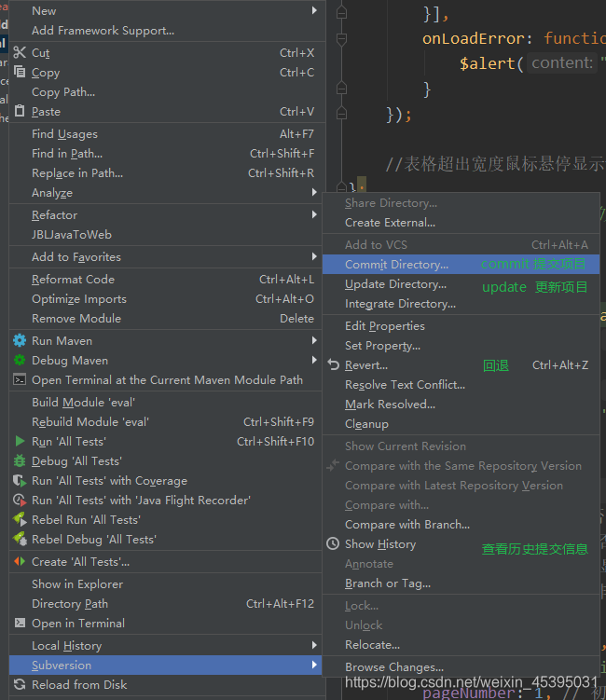Screen dimensions: 606x700
Task: Click the Run Maven gear icon
Action: coord(20,340)
